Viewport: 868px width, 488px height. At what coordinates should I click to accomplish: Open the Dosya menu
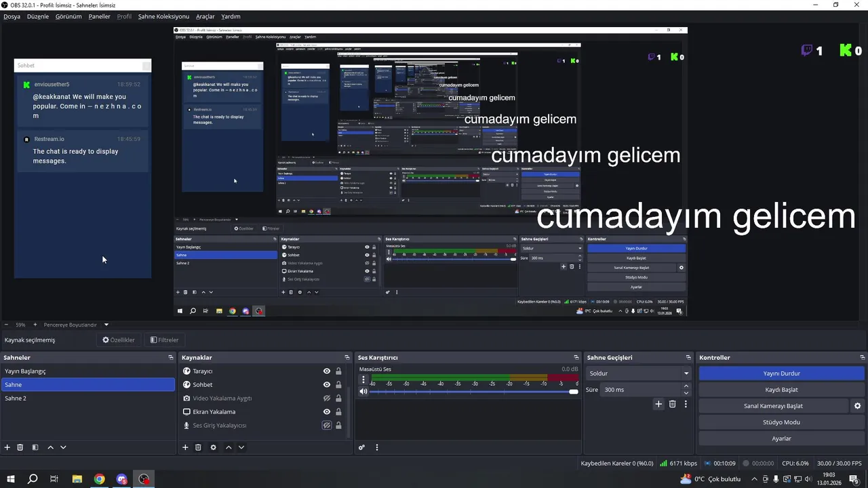(12, 16)
